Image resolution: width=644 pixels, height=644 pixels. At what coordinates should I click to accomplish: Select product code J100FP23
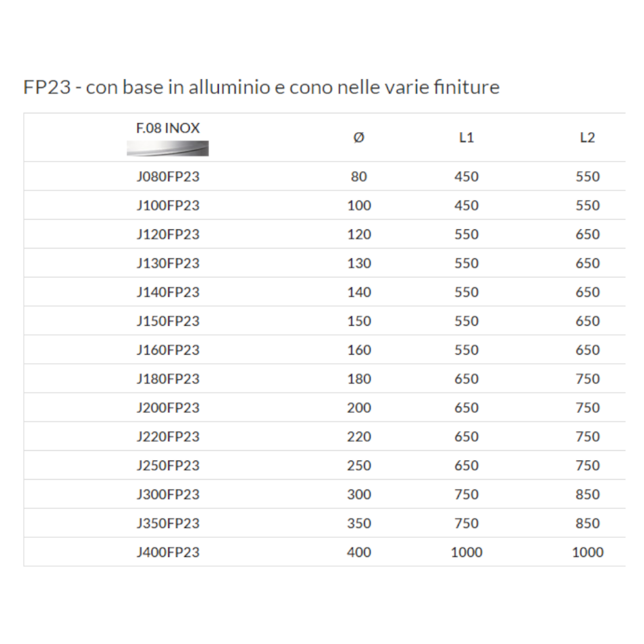pyautogui.click(x=167, y=205)
